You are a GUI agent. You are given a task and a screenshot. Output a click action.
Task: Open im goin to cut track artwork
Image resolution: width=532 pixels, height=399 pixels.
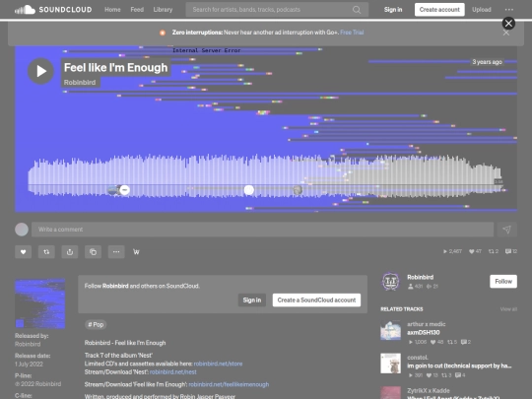(x=390, y=364)
